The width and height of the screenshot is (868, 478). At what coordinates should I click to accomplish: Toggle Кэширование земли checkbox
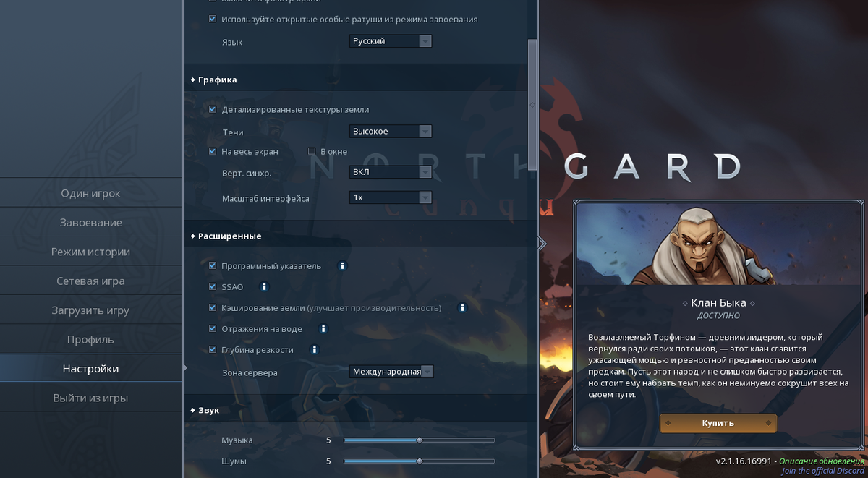point(213,307)
